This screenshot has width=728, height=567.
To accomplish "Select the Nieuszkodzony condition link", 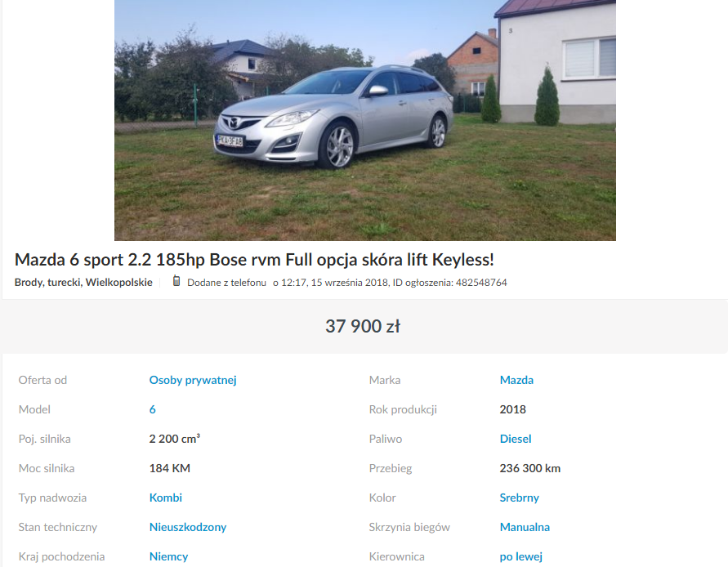I will pyautogui.click(x=188, y=527).
